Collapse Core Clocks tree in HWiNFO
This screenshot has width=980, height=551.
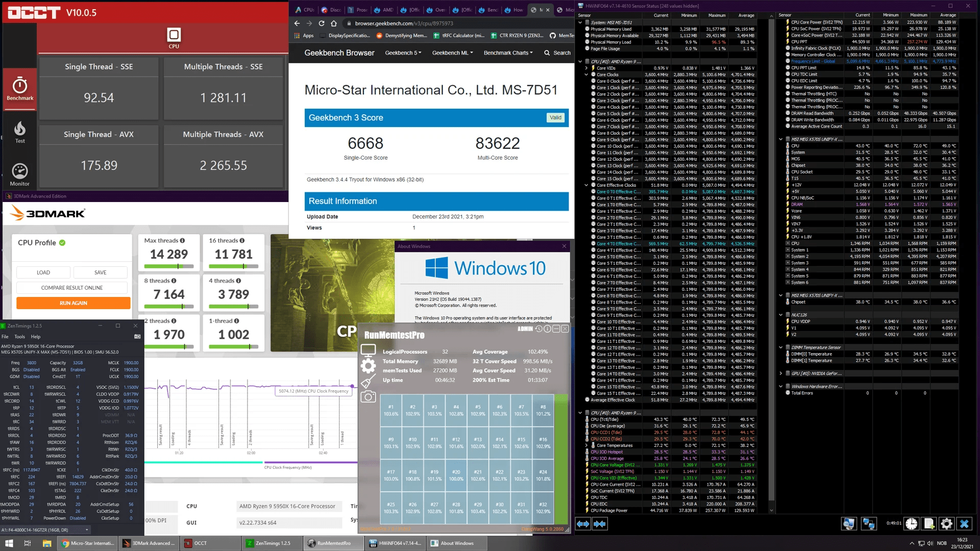tap(586, 74)
